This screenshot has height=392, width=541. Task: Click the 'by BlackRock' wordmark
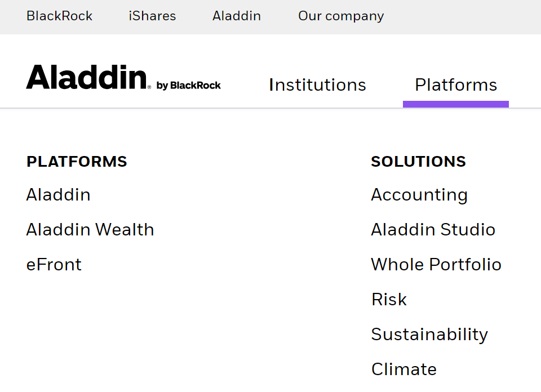pyautogui.click(x=189, y=85)
